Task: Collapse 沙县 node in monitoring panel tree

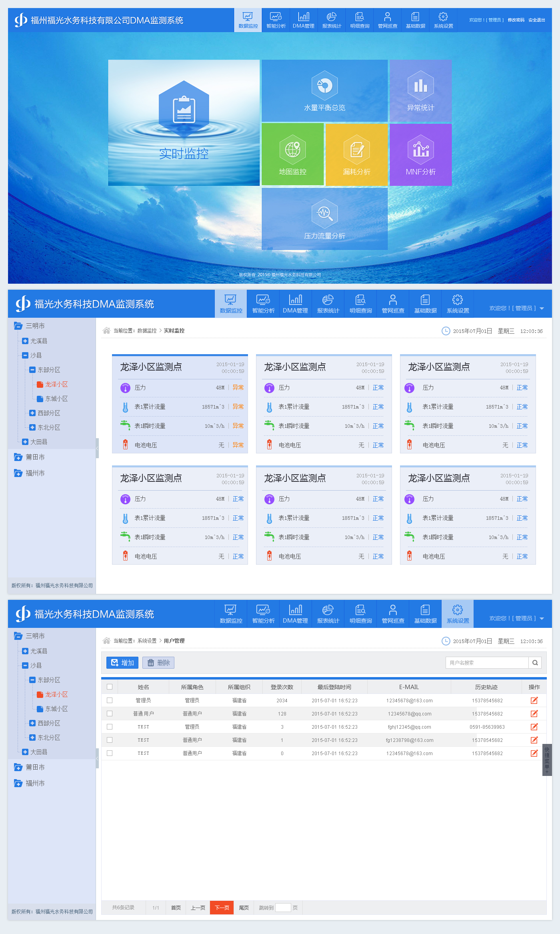Action: pyautogui.click(x=25, y=355)
